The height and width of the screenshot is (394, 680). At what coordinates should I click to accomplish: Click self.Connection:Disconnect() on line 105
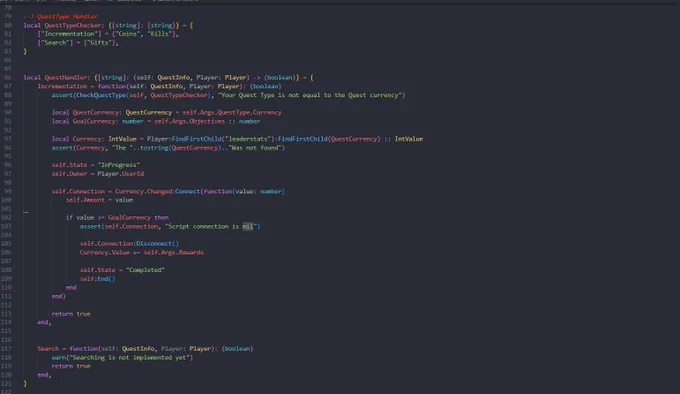tap(129, 244)
